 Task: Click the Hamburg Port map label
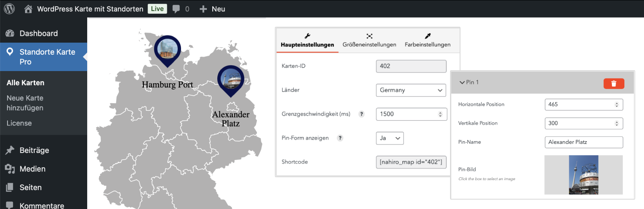tap(167, 85)
